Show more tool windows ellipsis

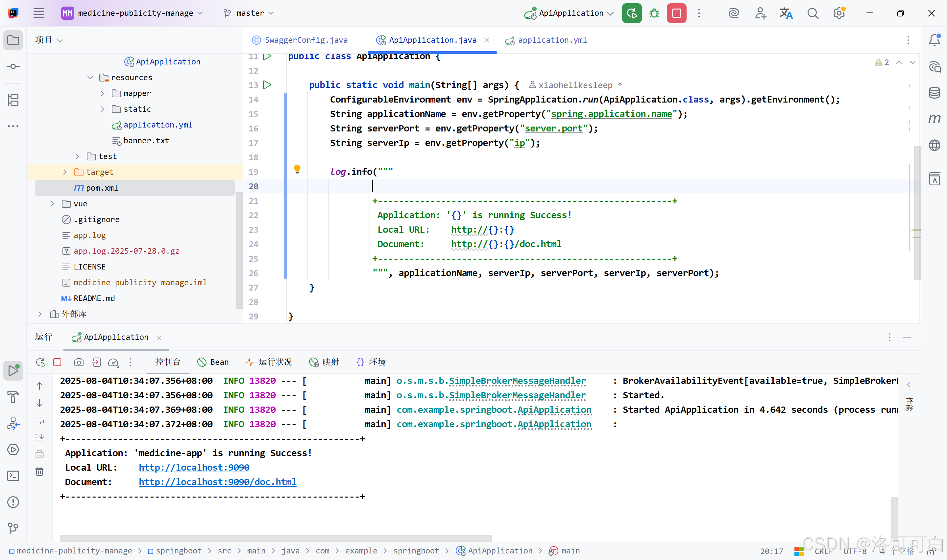(13, 127)
